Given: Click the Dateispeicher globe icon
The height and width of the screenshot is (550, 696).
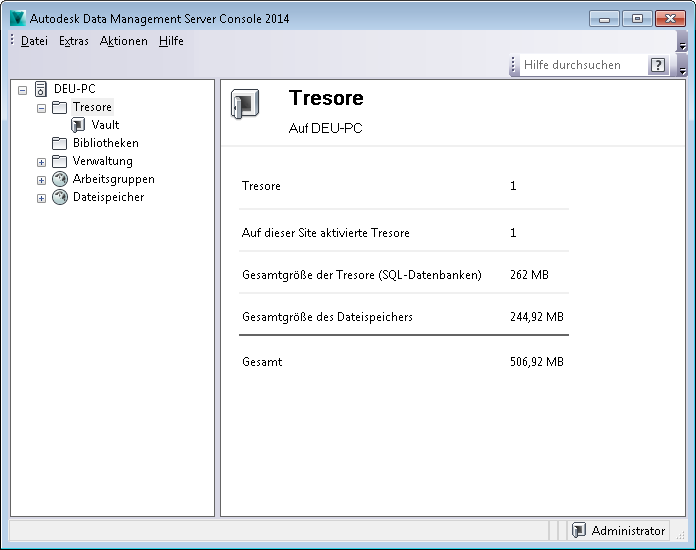Looking at the screenshot, I should tap(60, 197).
